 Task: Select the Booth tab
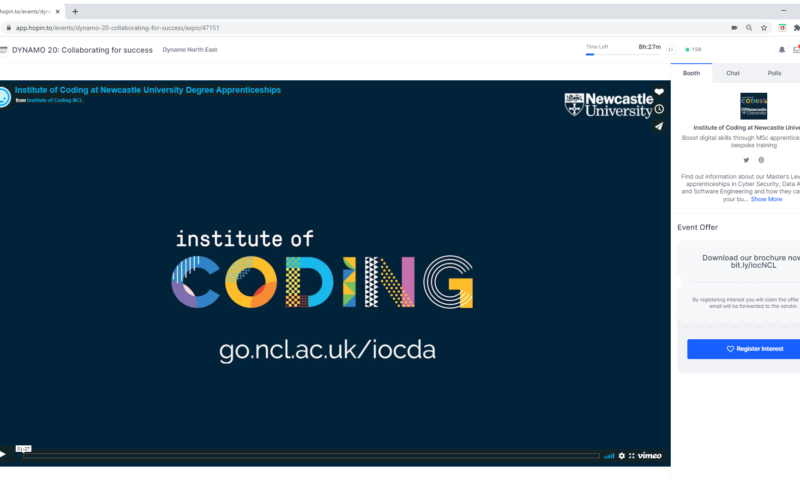click(691, 73)
